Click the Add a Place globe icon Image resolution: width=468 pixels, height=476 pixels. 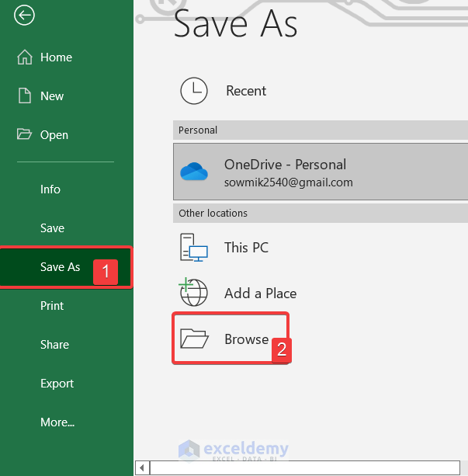coord(193,292)
